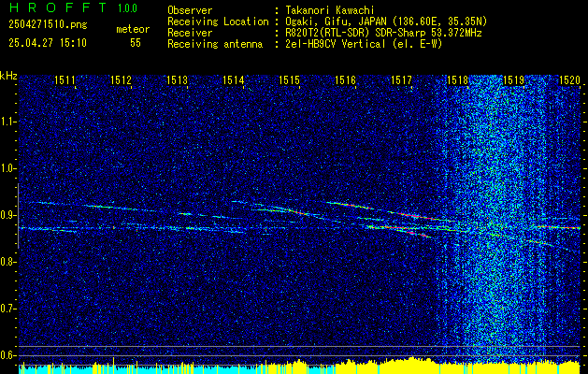The width and height of the screenshot is (588, 374).
Task: Click the cyan section of the bottom level bar
Action: point(138,369)
